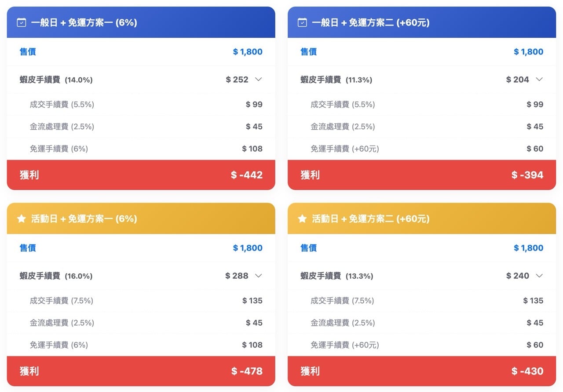
Task: Click the calendar icon on 一般日 免運方案一 card
Action: tap(21, 22)
